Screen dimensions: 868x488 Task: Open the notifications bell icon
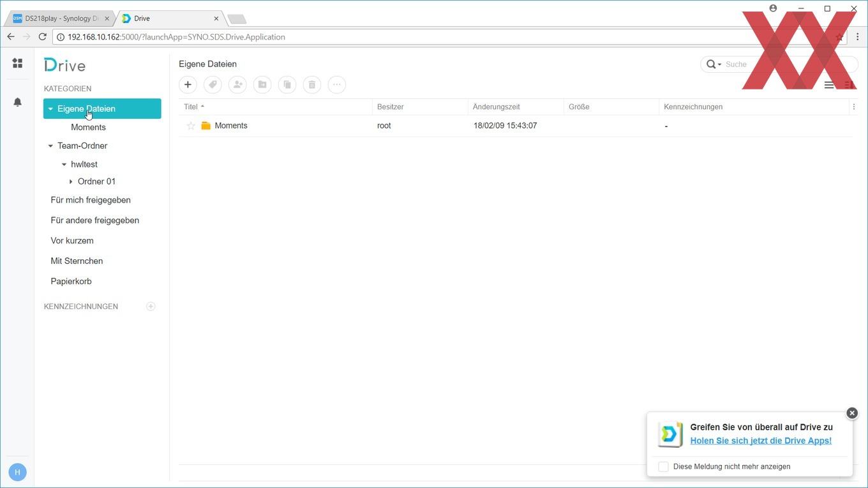[17, 102]
